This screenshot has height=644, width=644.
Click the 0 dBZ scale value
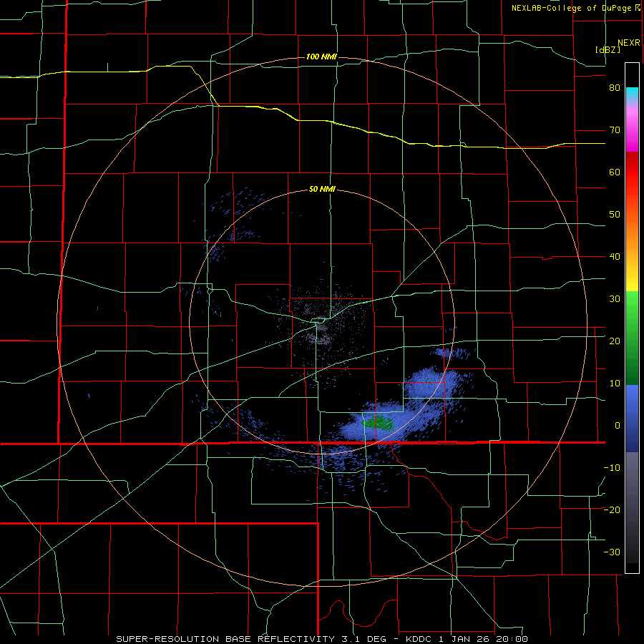(x=618, y=426)
